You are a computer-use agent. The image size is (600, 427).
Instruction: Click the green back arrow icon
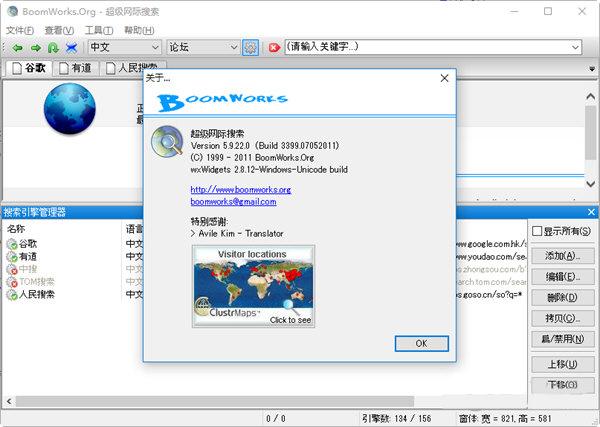point(17,48)
